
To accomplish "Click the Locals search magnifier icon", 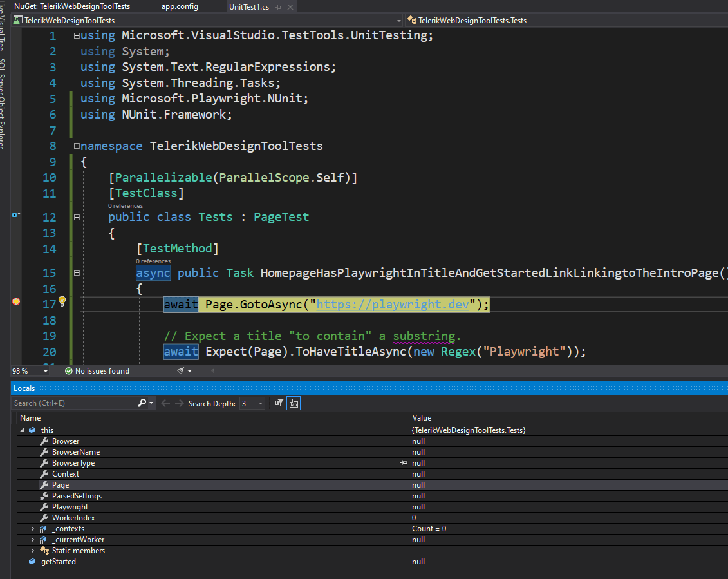I will [142, 403].
